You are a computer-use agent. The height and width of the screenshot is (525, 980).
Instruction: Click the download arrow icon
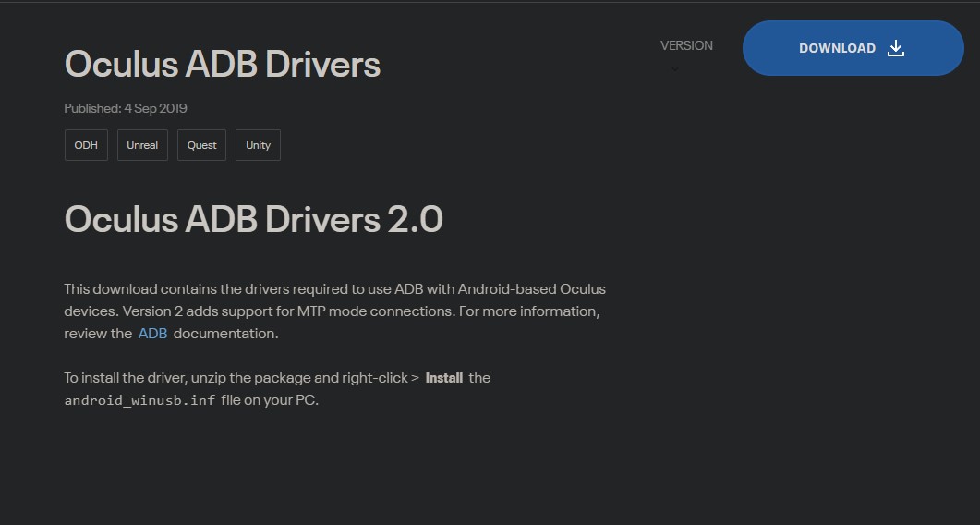895,48
